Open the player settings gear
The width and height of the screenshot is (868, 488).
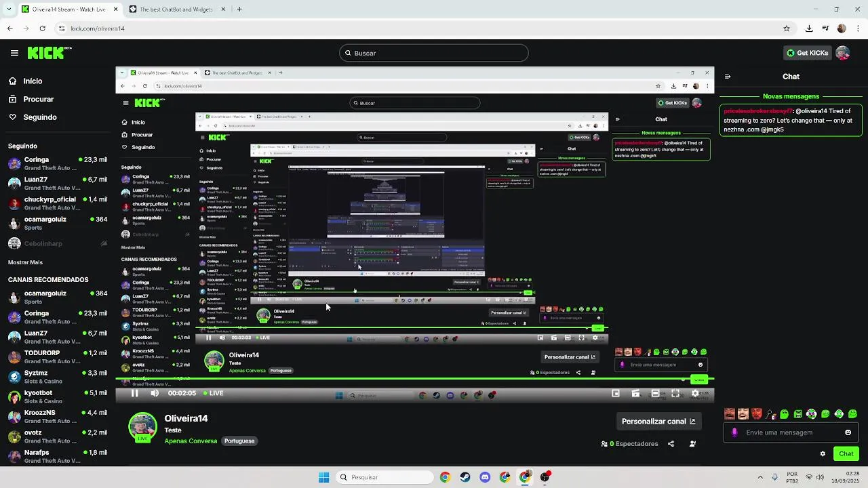695,393
